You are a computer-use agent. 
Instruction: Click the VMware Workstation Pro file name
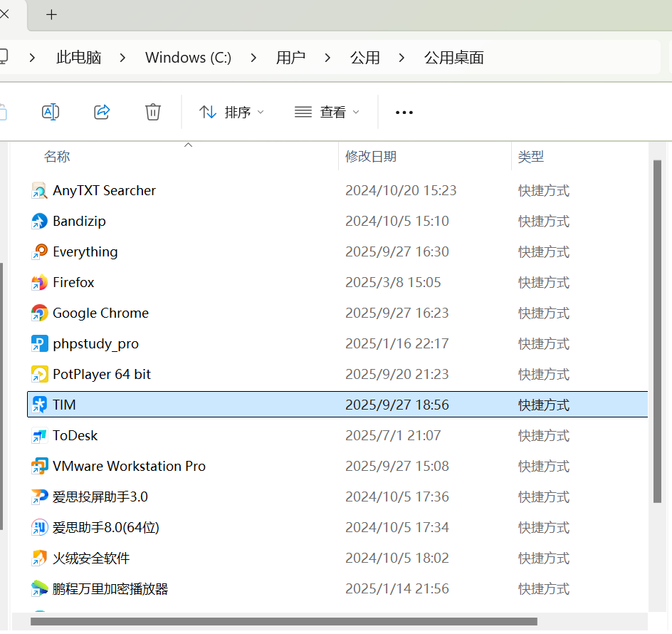coord(129,467)
